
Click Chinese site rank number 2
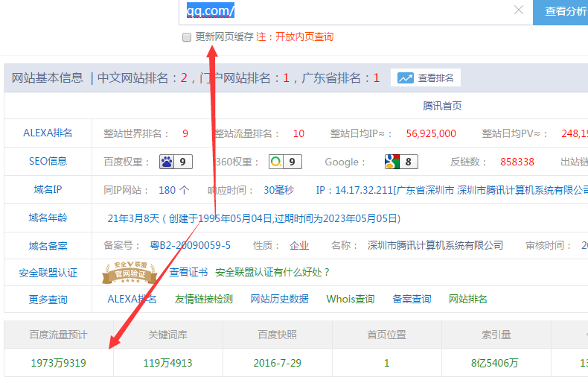pyautogui.click(x=184, y=78)
